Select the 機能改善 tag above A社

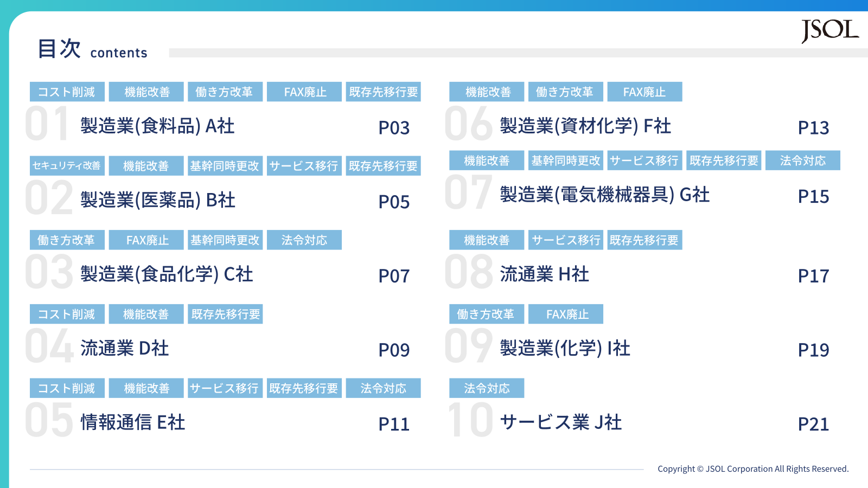(146, 92)
